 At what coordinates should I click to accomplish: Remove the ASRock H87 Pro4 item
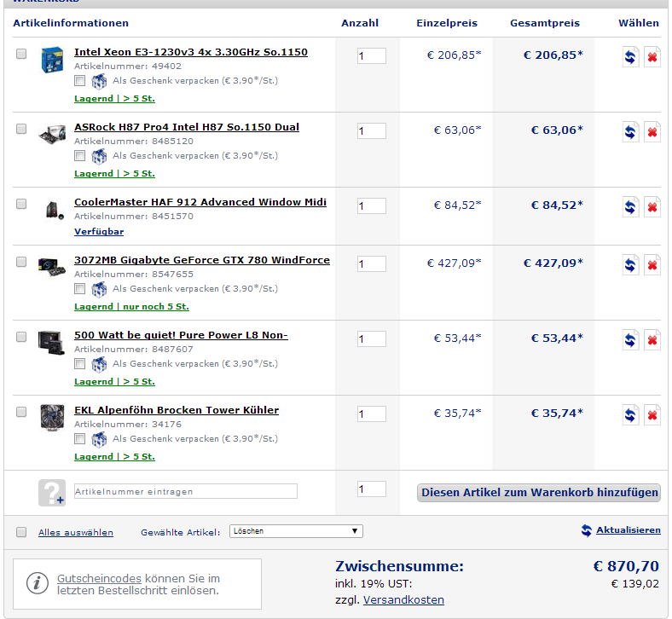652,132
